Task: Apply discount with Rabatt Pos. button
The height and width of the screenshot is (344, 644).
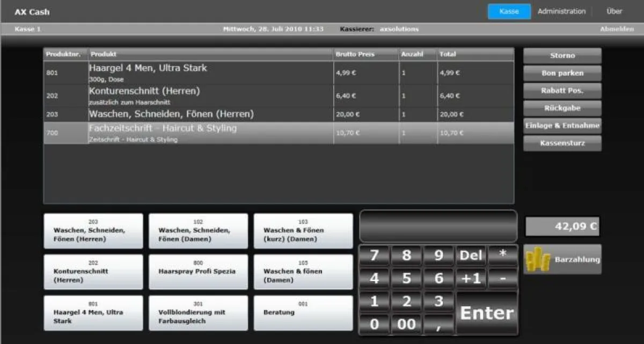Action: pos(562,91)
